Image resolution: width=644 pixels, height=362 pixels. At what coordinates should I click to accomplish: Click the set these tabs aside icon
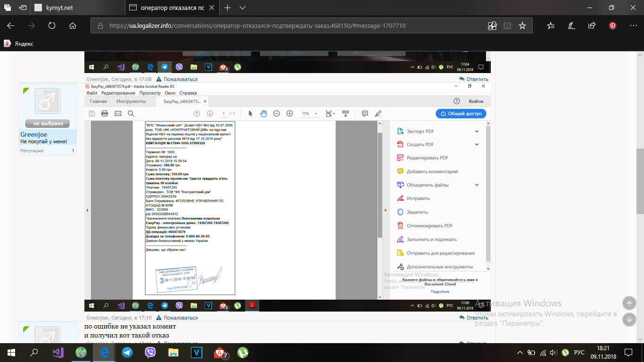pos(23,8)
